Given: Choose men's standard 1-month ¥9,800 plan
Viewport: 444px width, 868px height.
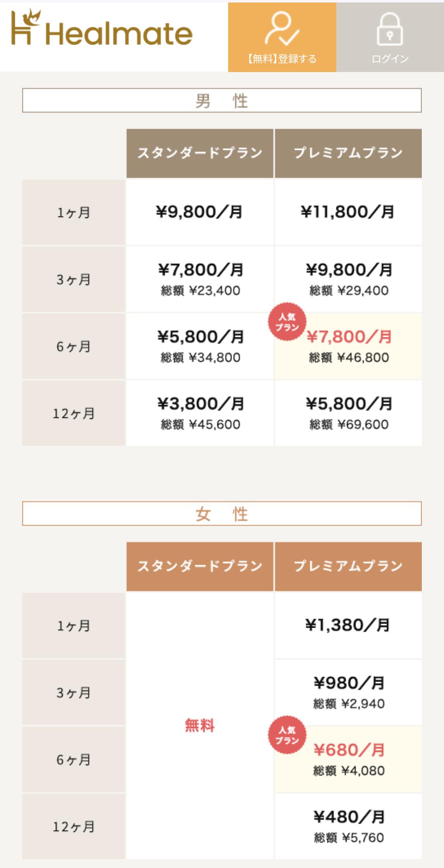Looking at the screenshot, I should [x=200, y=212].
